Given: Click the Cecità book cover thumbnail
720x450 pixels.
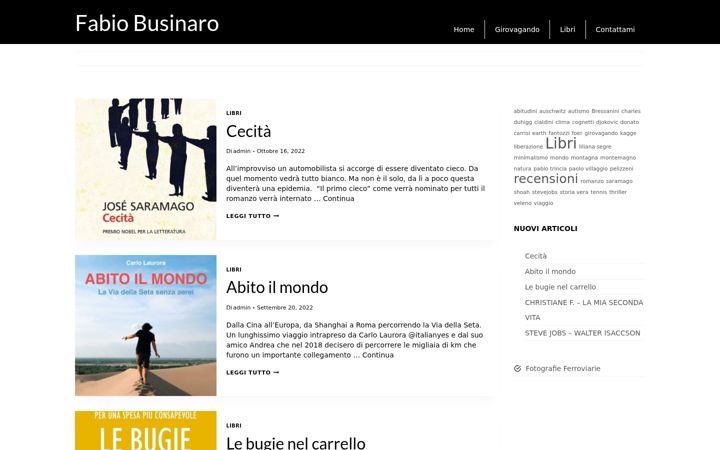Looking at the screenshot, I should point(146,169).
